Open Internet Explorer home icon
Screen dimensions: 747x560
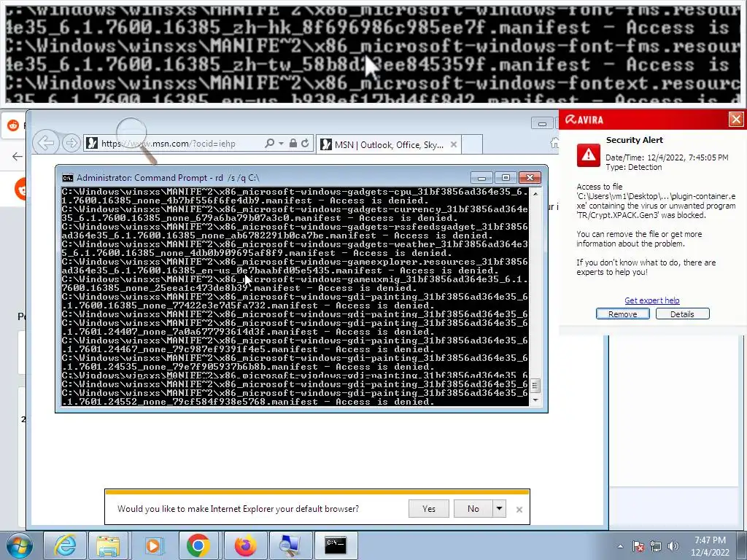click(554, 142)
